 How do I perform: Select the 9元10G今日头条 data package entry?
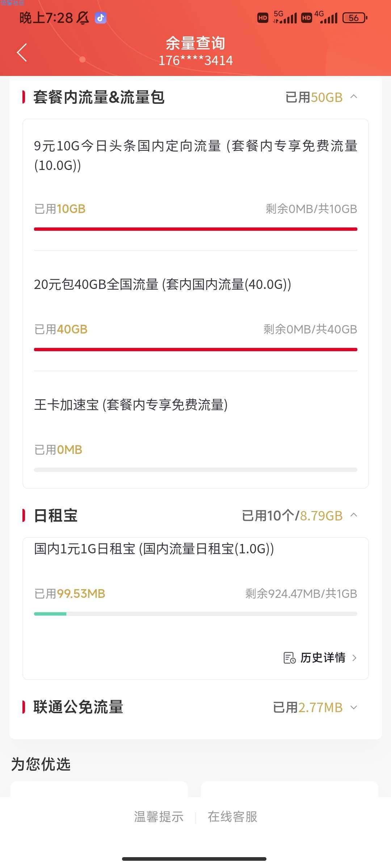[x=195, y=185]
